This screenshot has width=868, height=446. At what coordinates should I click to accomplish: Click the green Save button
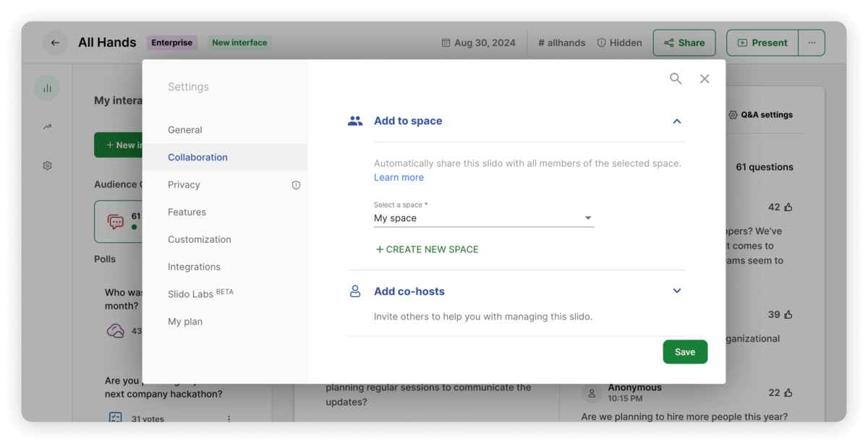pyautogui.click(x=684, y=352)
